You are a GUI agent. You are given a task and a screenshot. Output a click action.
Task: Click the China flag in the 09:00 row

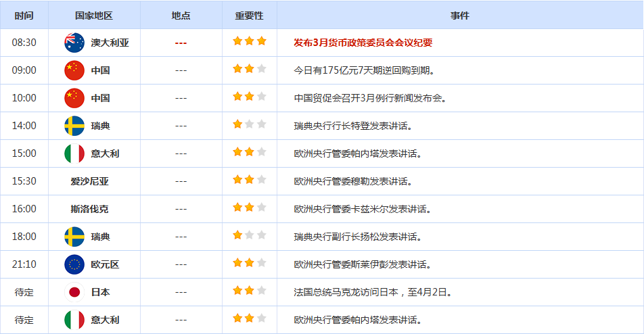pyautogui.click(x=74, y=70)
